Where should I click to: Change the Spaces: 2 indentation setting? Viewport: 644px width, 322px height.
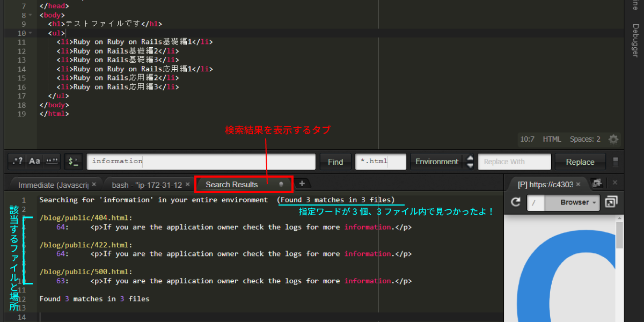[585, 139]
